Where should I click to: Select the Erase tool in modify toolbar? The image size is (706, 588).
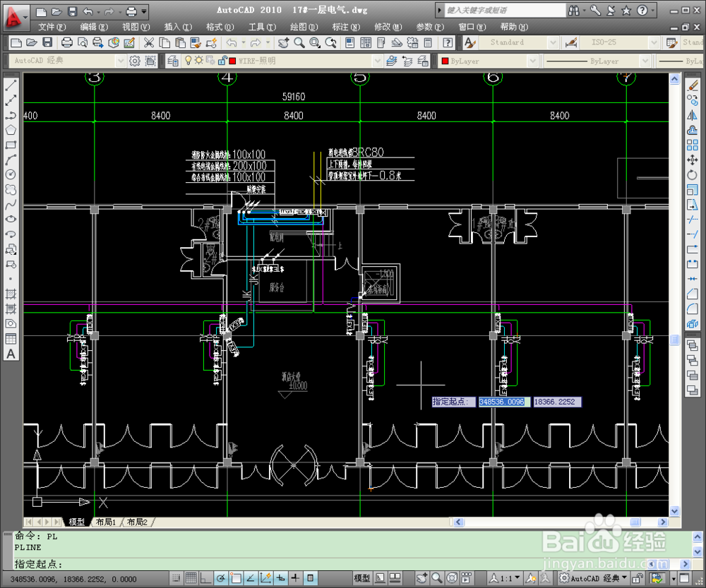tap(692, 85)
